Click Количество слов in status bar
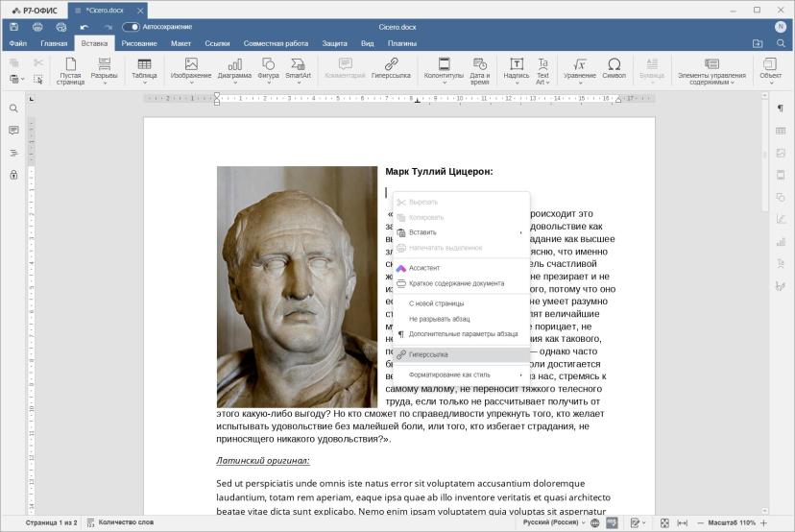Image resolution: width=795 pixels, height=532 pixels. click(x=120, y=522)
